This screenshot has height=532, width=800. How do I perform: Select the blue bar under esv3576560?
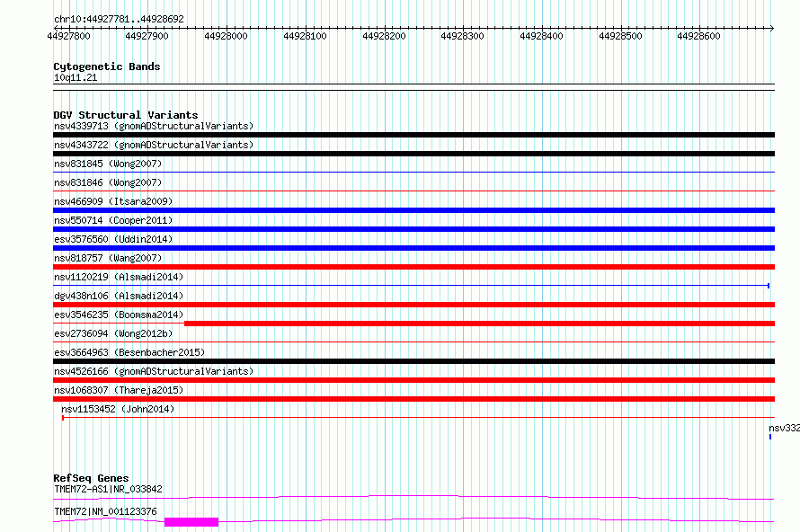[413, 248]
